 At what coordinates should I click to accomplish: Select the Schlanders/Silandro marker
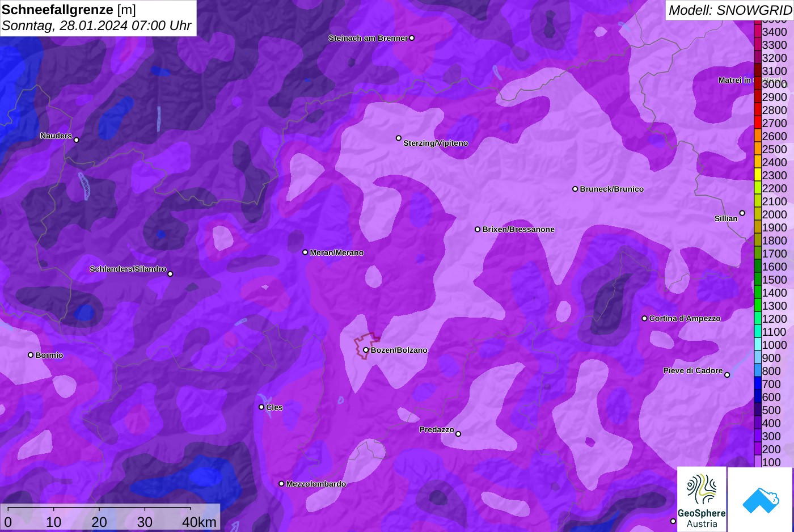(x=170, y=274)
